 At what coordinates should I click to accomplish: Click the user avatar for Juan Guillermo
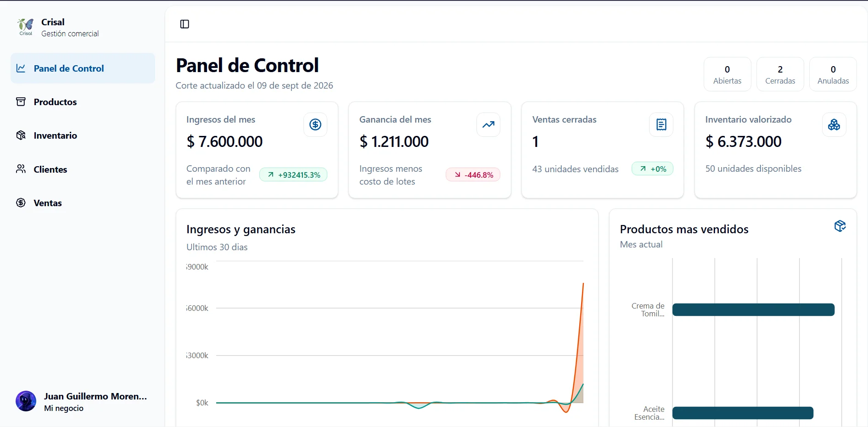26,401
